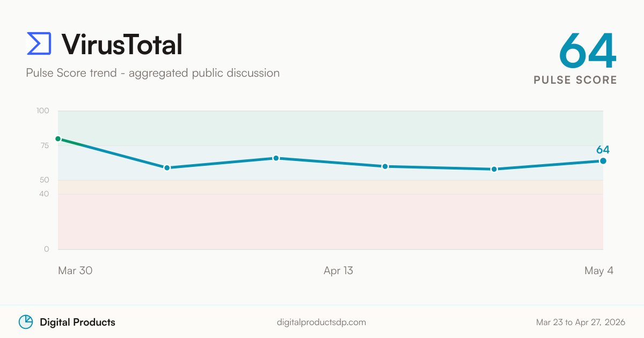The width and height of the screenshot is (644, 338).
Task: Click the VirusTotal logo icon
Action: click(x=39, y=43)
